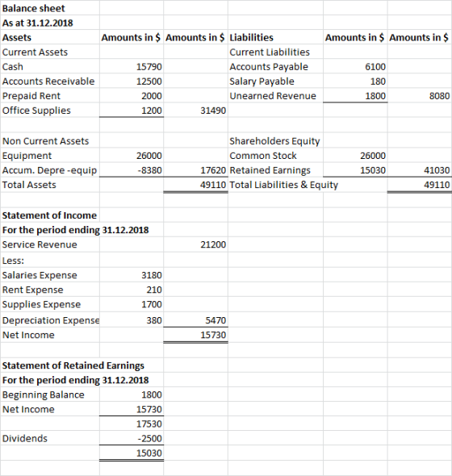Select the Salaries Expense amount 3180
The image size is (452, 476).
tap(151, 275)
